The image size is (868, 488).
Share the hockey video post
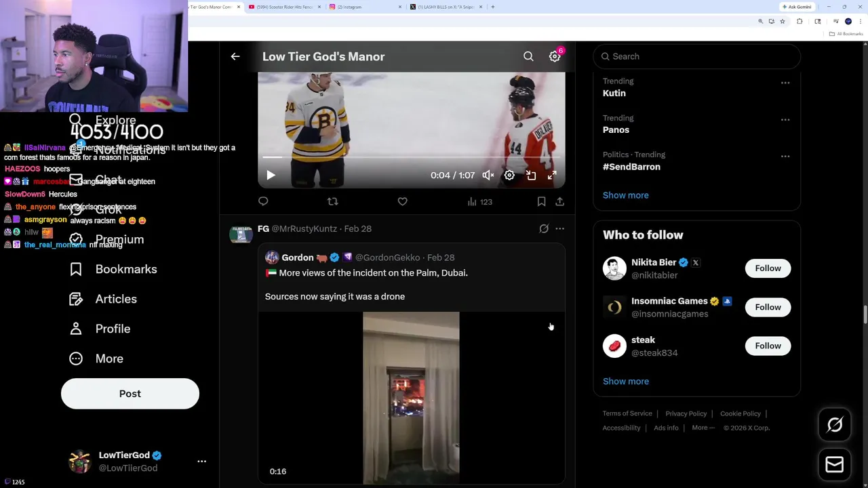click(x=559, y=201)
